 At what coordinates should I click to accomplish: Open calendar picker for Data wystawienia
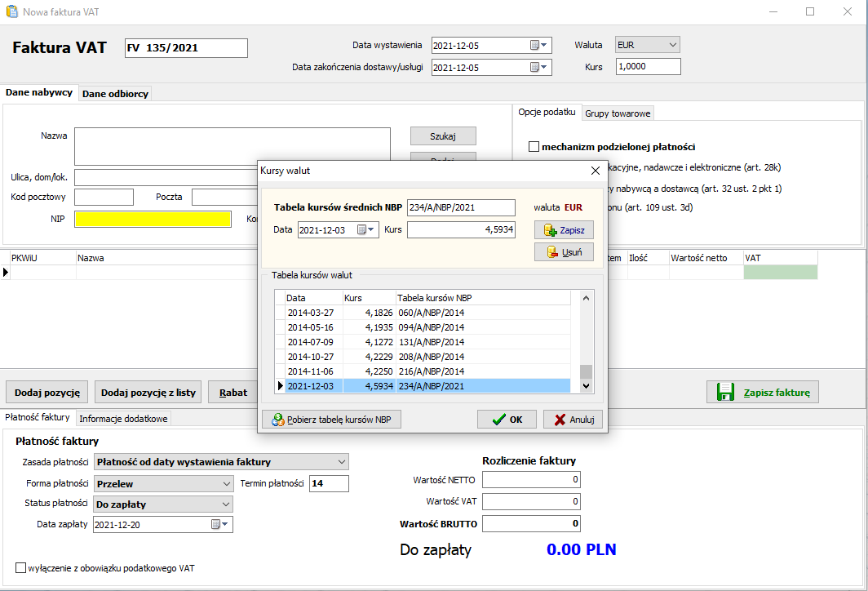coord(538,46)
